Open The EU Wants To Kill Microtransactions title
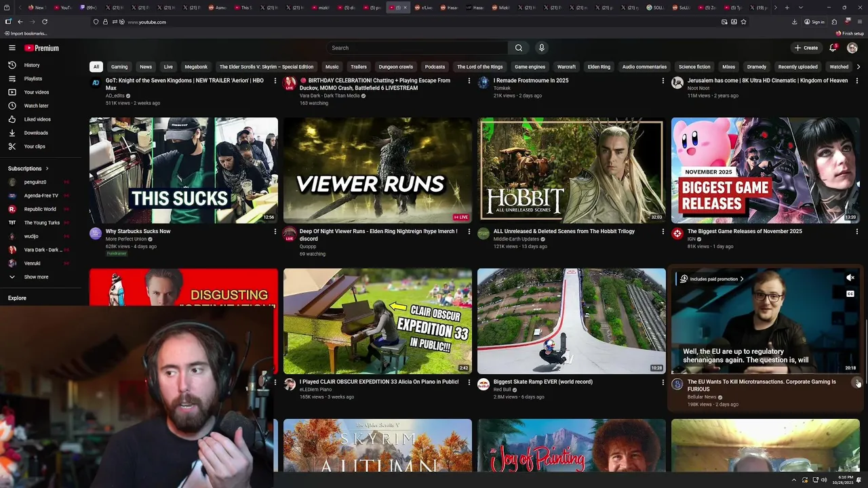This screenshot has height=488, width=868. pos(762,386)
